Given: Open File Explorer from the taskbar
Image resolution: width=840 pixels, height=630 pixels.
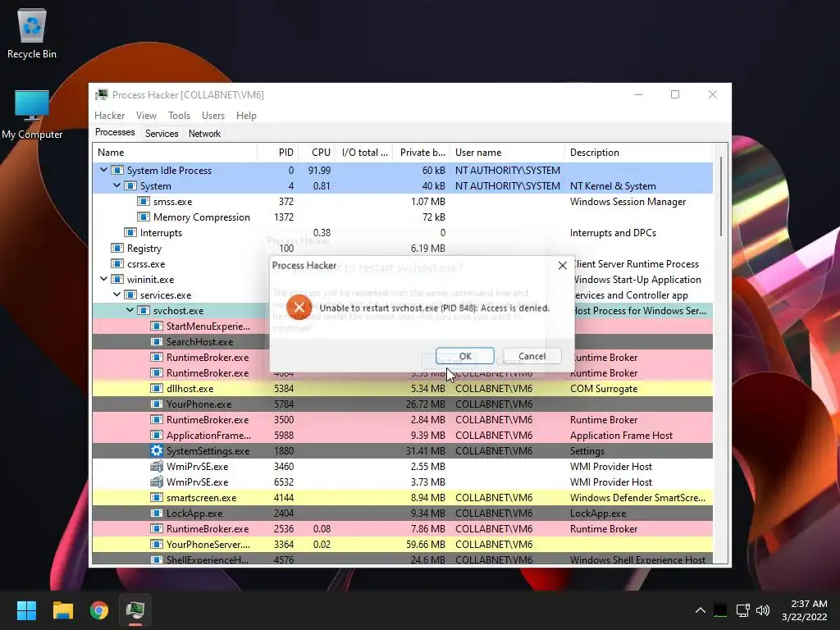Looking at the screenshot, I should (x=62, y=610).
